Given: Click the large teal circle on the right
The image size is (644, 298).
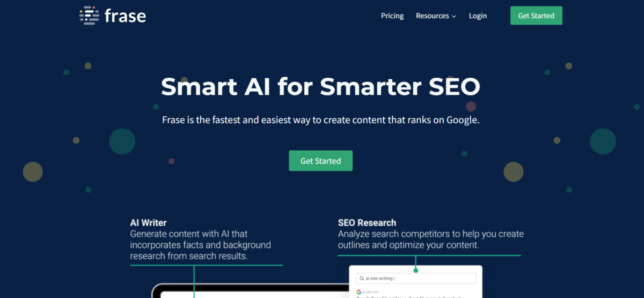Looking at the screenshot, I should click(603, 141).
